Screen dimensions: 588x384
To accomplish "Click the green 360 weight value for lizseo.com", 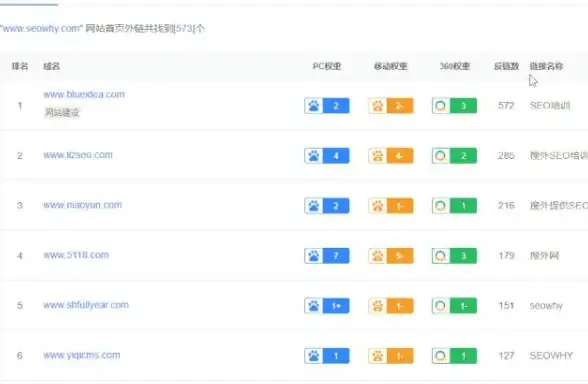I will [464, 156].
